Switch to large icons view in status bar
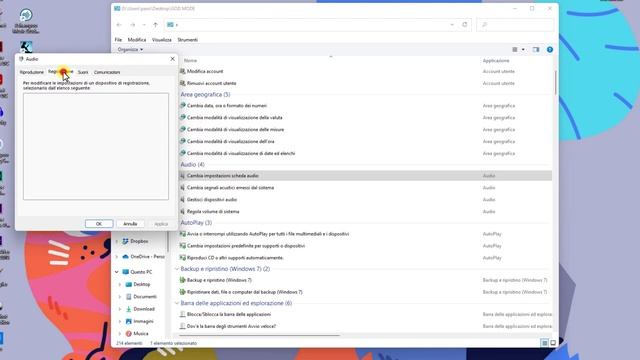This screenshot has width=640, height=360. (x=553, y=343)
